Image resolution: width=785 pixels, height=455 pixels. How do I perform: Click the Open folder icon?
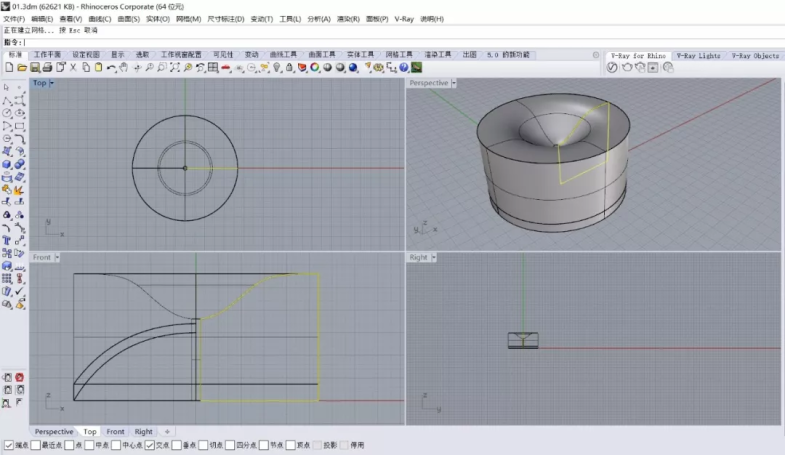coord(20,67)
